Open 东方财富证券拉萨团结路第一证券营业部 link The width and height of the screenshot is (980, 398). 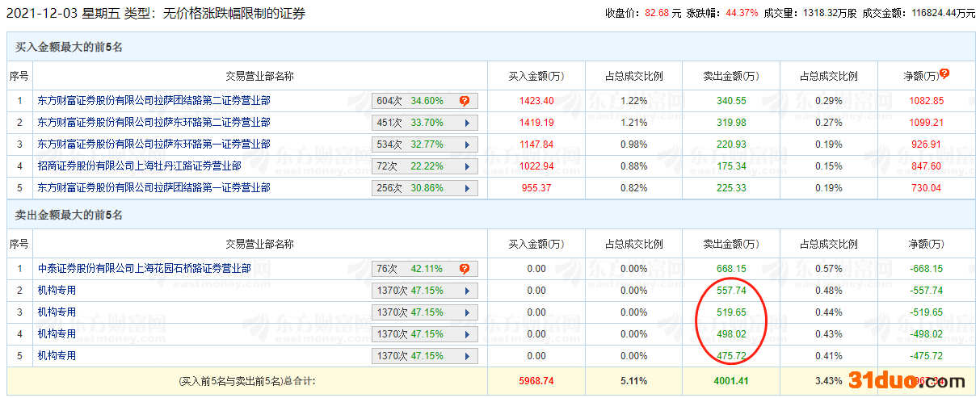154,188
